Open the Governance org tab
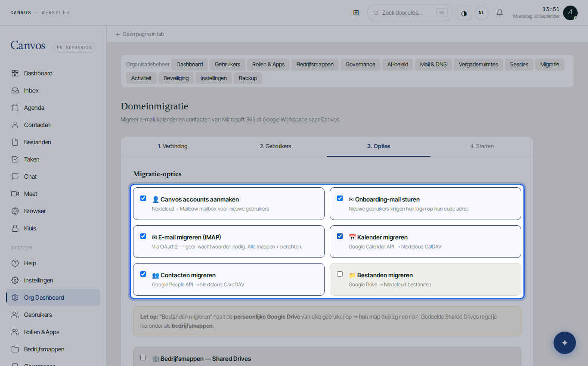Image resolution: width=588 pixels, height=366 pixels. click(360, 65)
